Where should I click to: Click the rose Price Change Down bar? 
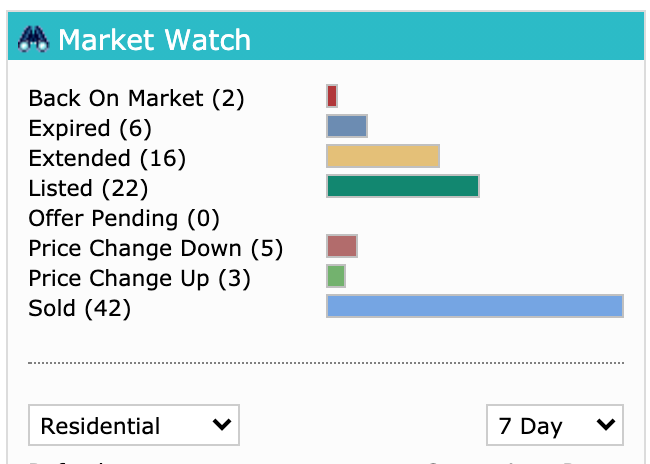(x=342, y=246)
